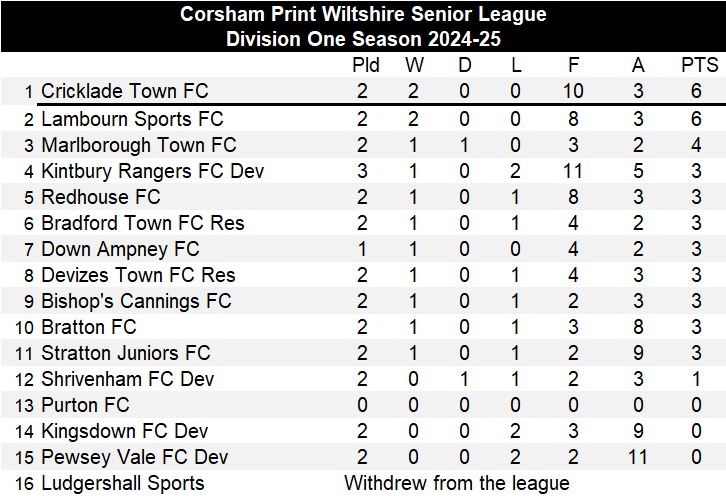The height and width of the screenshot is (496, 726).
Task: Select Purton FC in the table
Action: (x=85, y=406)
